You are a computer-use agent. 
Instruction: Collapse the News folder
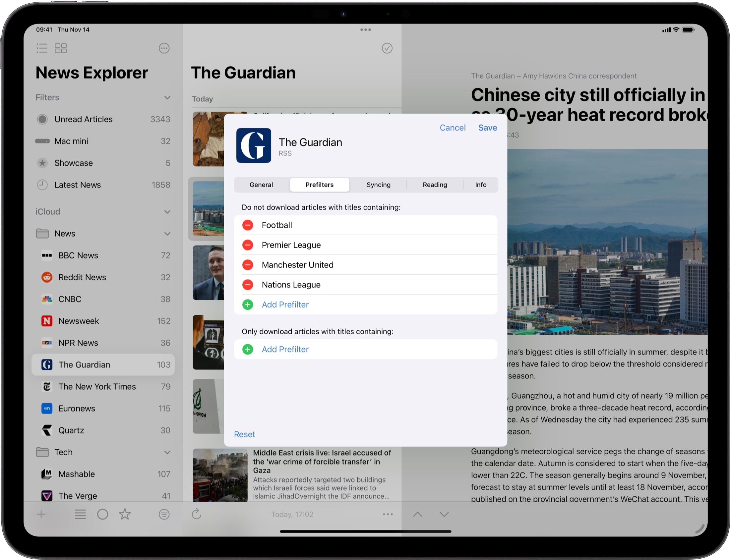(x=167, y=234)
